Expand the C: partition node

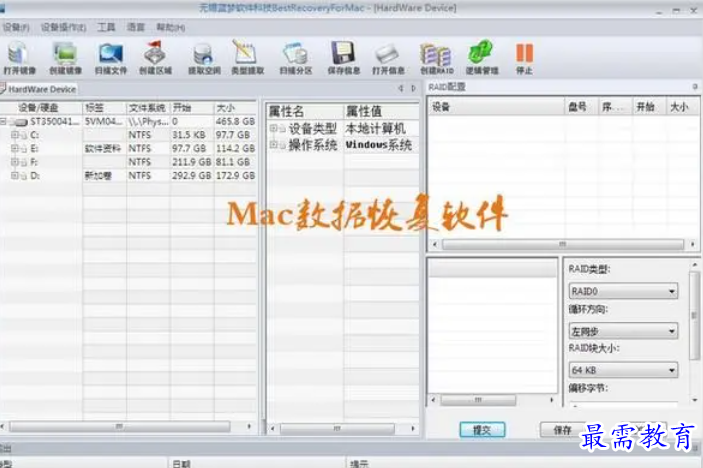pyautogui.click(x=14, y=135)
